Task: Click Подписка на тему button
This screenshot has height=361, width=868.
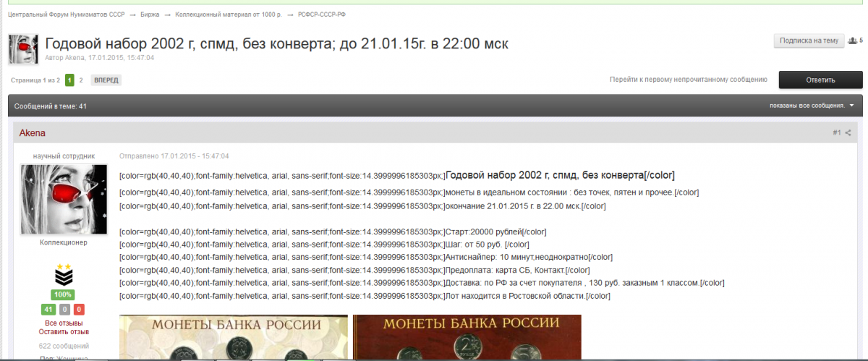Action: pos(809,41)
